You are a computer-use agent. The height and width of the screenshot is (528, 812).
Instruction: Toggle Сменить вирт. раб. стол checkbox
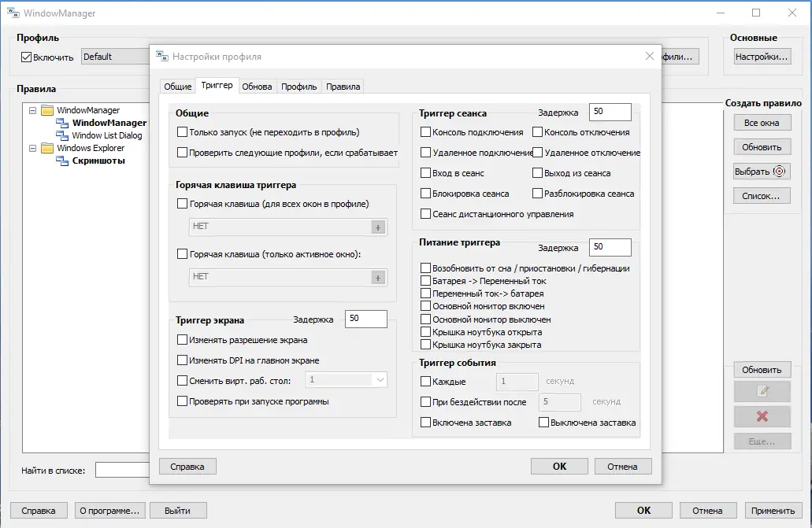(182, 381)
